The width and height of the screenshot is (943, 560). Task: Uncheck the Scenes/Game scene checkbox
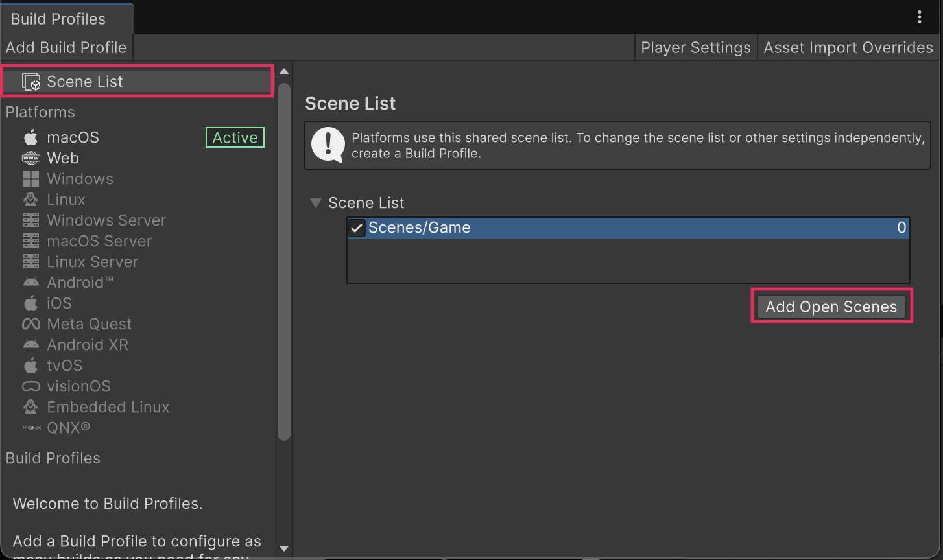click(x=356, y=228)
